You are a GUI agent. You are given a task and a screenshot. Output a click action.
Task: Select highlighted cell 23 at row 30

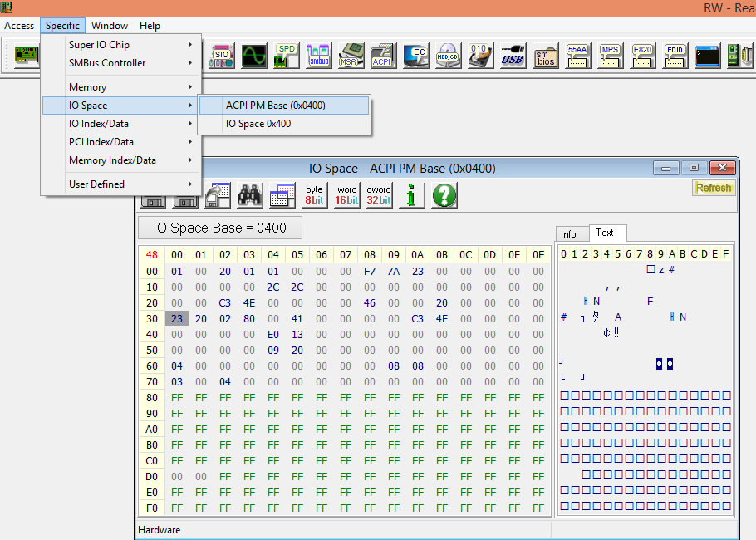(x=177, y=319)
